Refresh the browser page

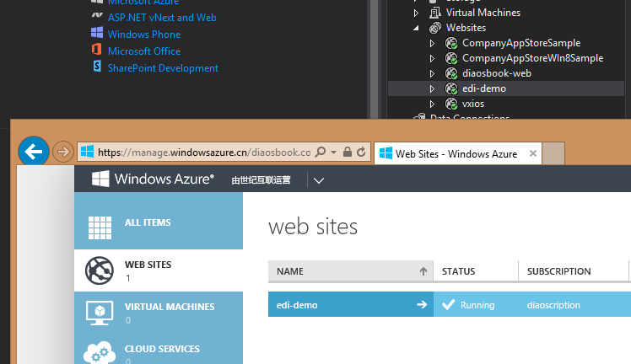pyautogui.click(x=361, y=152)
